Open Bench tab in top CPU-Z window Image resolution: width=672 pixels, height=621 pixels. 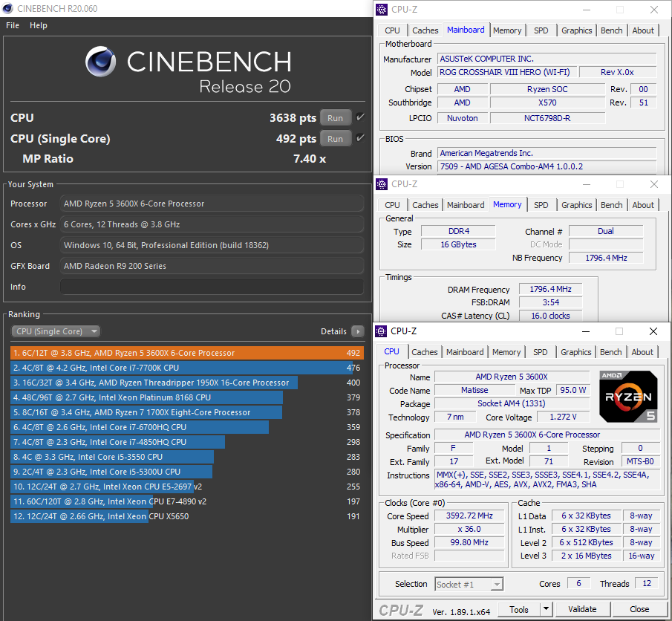[x=612, y=30]
